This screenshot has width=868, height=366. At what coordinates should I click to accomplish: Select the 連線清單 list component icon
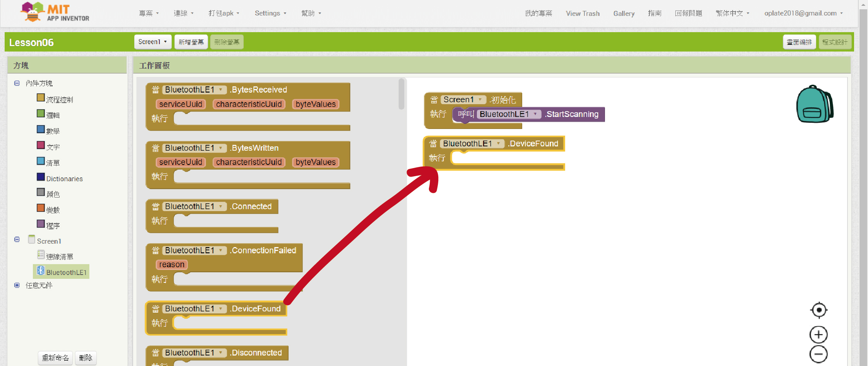click(41, 255)
